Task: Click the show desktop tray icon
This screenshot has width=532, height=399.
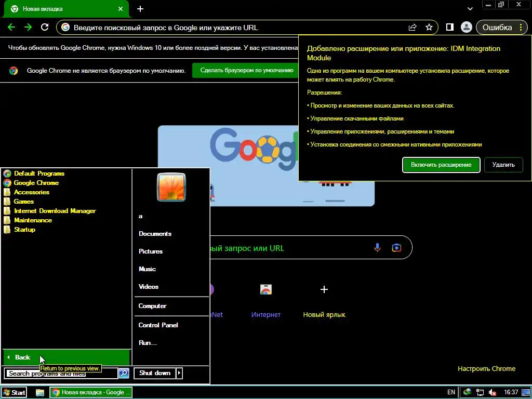Action: 526,393
